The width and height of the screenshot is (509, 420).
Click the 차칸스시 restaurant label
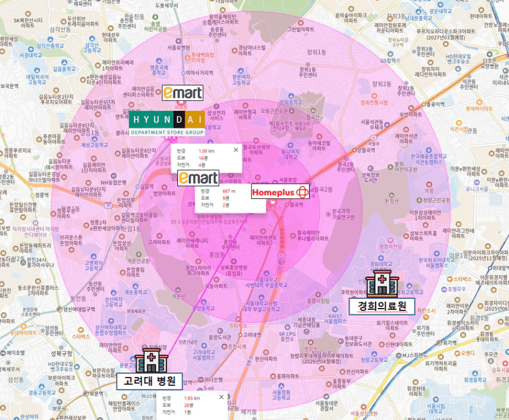[426, 310]
